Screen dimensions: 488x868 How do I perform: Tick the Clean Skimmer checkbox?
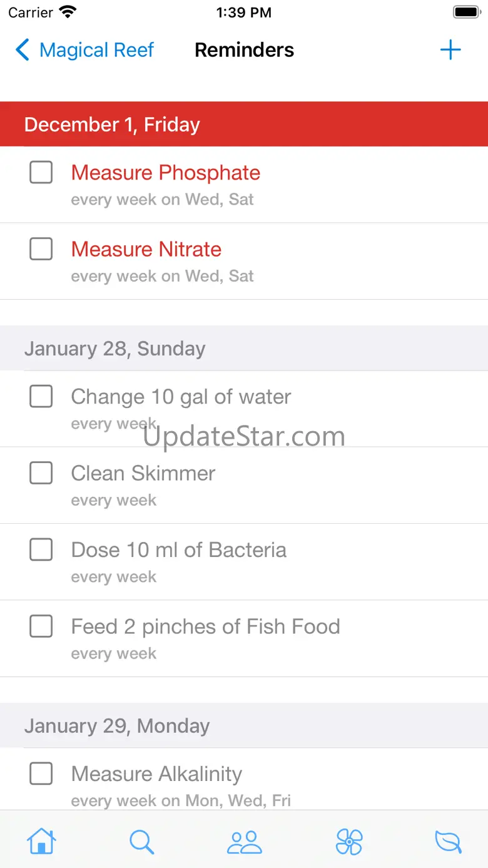coord(41,473)
